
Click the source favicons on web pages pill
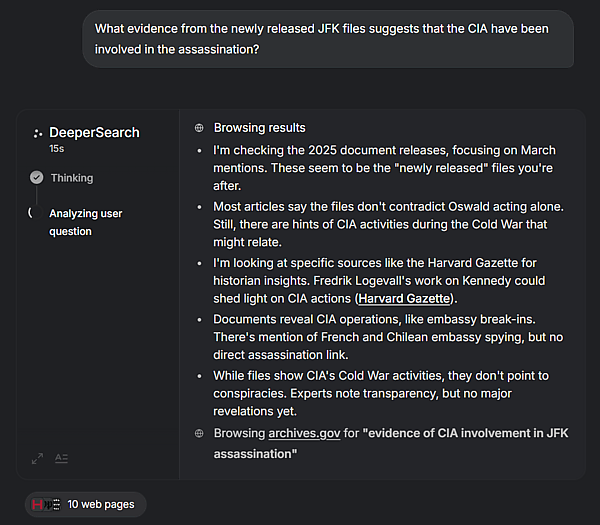(x=48, y=504)
